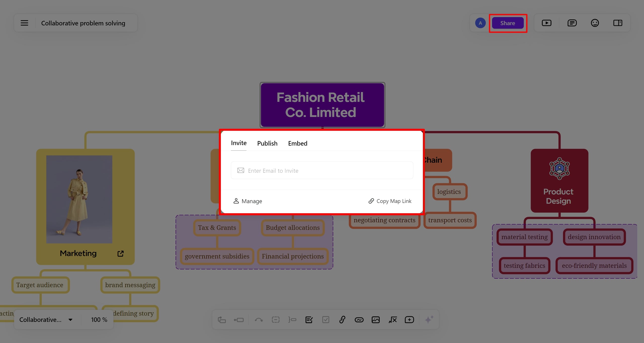Start presentation mode with play icon

(x=546, y=23)
